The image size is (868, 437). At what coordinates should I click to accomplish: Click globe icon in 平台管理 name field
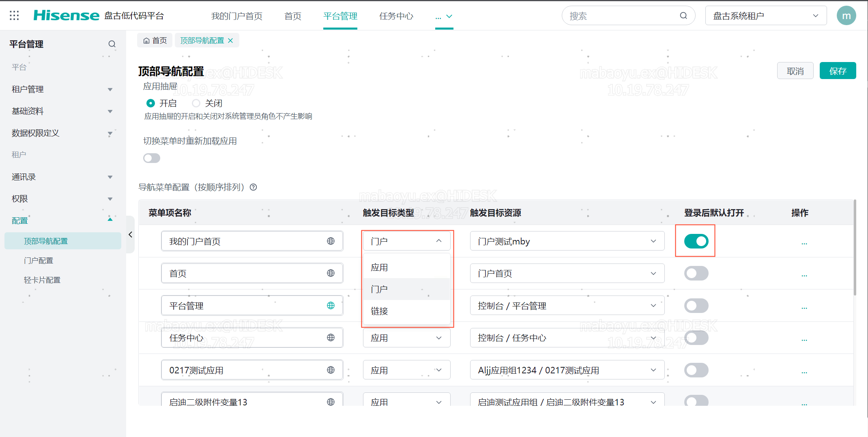[x=331, y=306]
